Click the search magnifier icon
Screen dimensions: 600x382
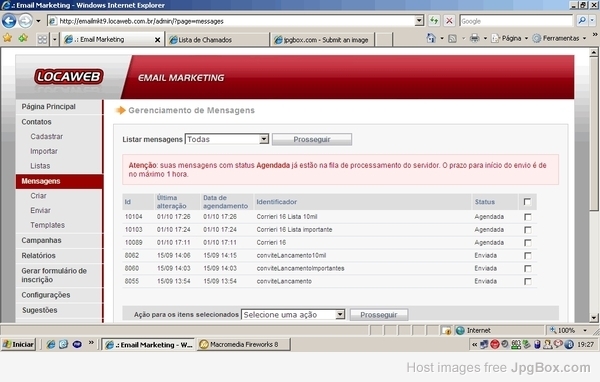[x=582, y=21]
